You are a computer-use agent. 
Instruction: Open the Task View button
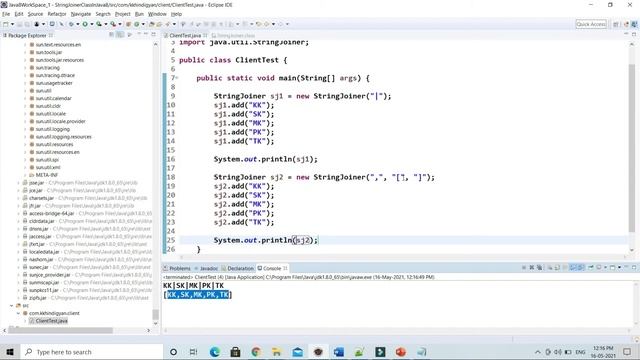193,352
